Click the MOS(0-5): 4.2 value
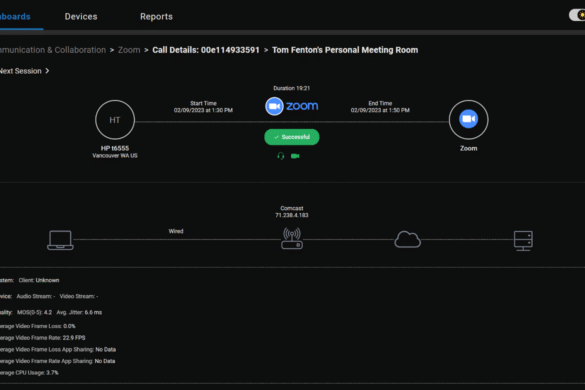This screenshot has height=390, width=585. point(34,312)
